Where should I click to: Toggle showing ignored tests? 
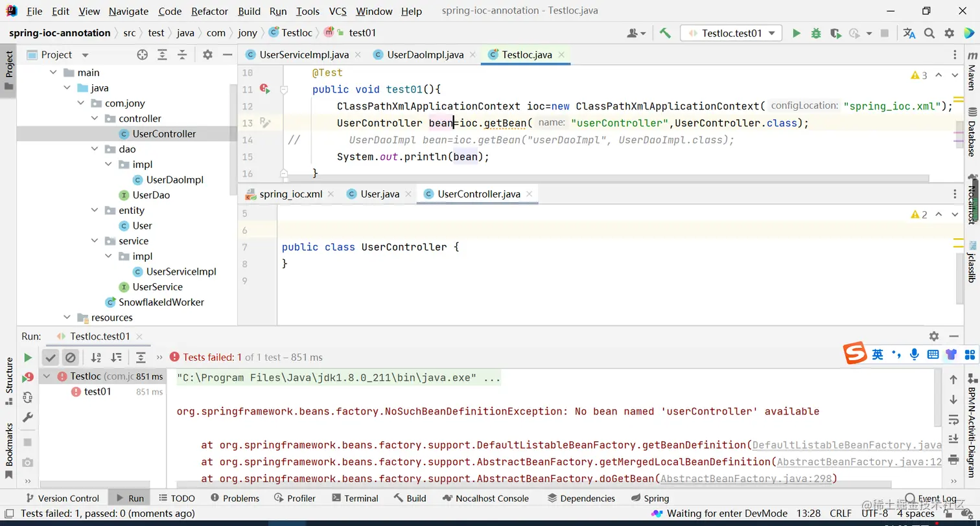(x=71, y=358)
